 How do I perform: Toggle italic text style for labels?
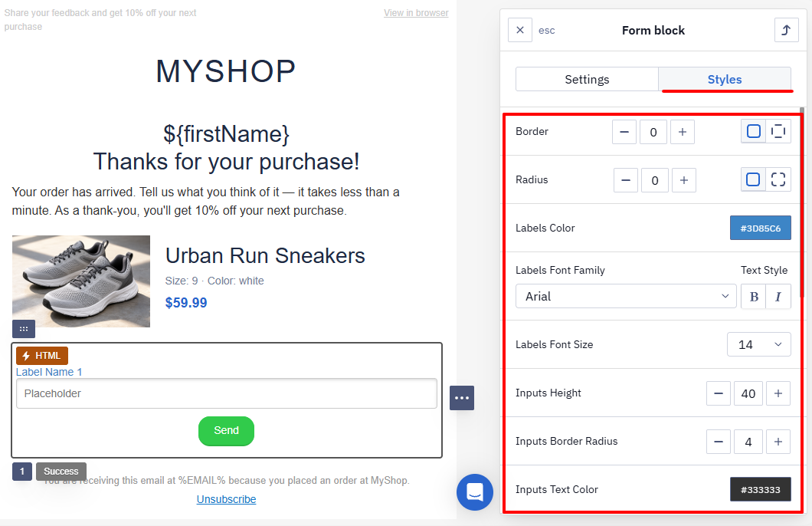click(778, 297)
